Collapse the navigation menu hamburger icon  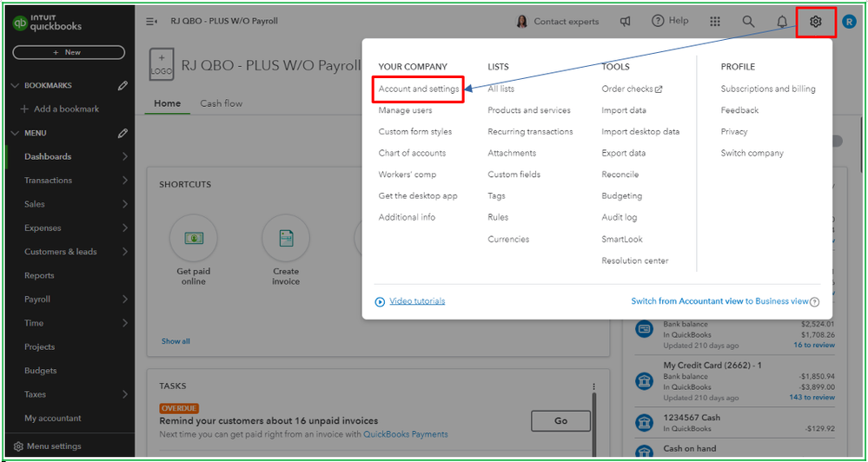151,22
